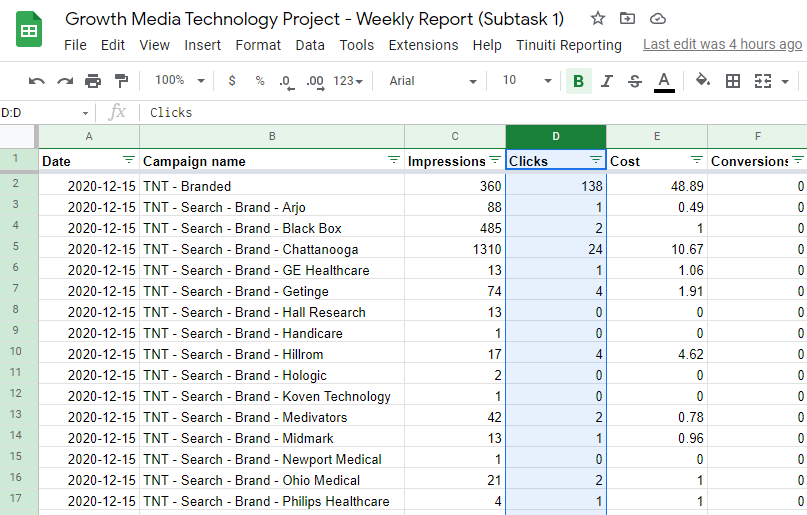The width and height of the screenshot is (807, 515).
Task: Open the text color picker
Action: coord(664,82)
